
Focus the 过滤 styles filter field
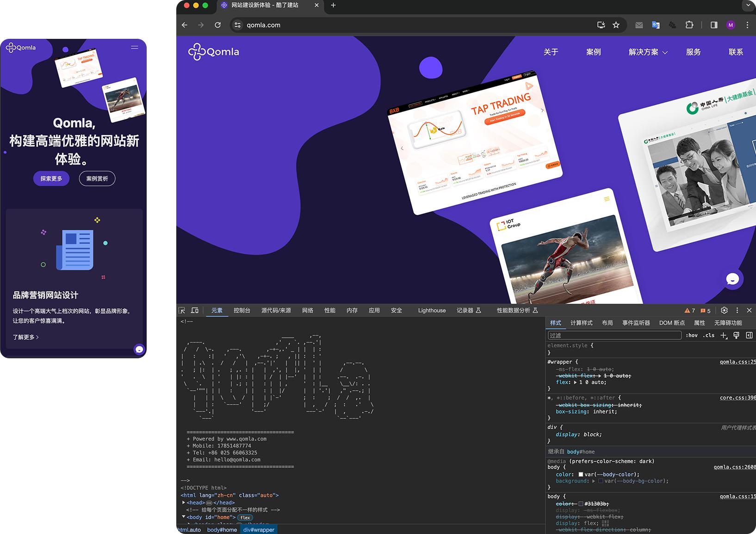pyautogui.click(x=614, y=335)
